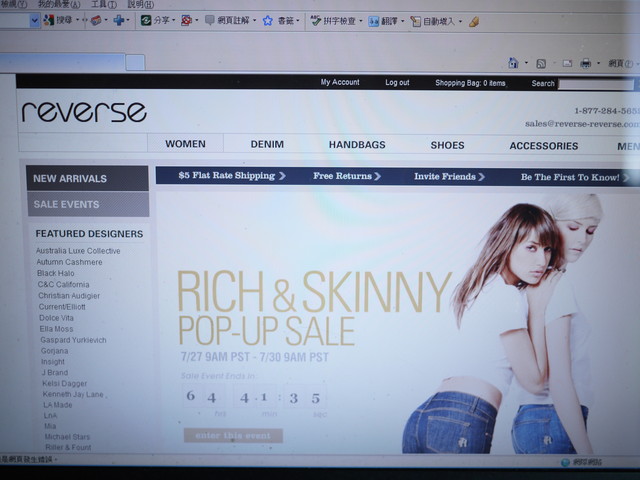Open the SHOES category tab
The image size is (640, 480).
(x=447, y=145)
